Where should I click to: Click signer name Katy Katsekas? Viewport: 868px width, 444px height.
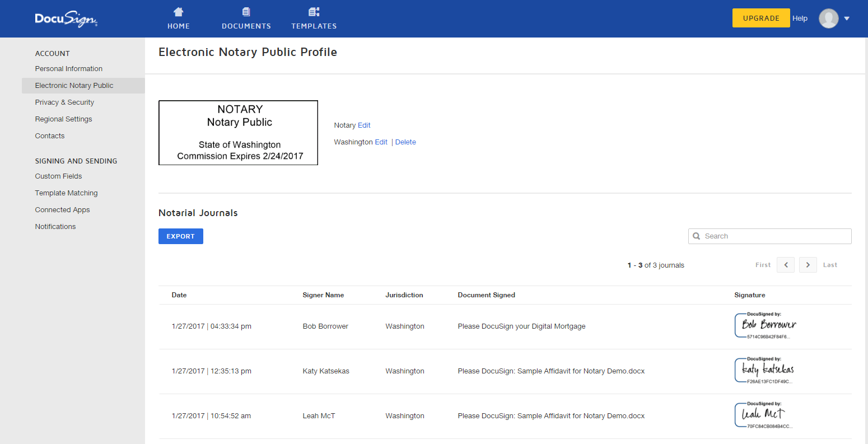tap(326, 371)
